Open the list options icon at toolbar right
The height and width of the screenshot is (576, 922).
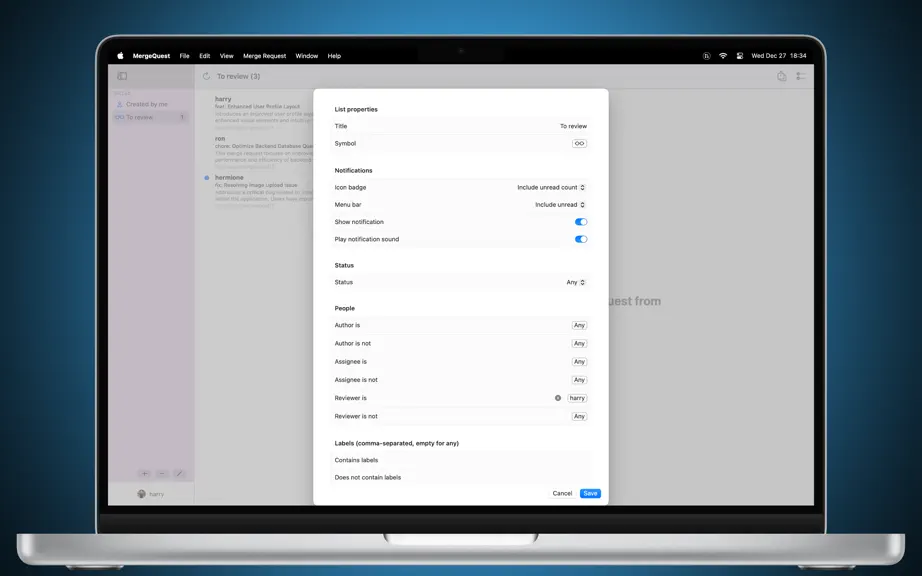[801, 76]
